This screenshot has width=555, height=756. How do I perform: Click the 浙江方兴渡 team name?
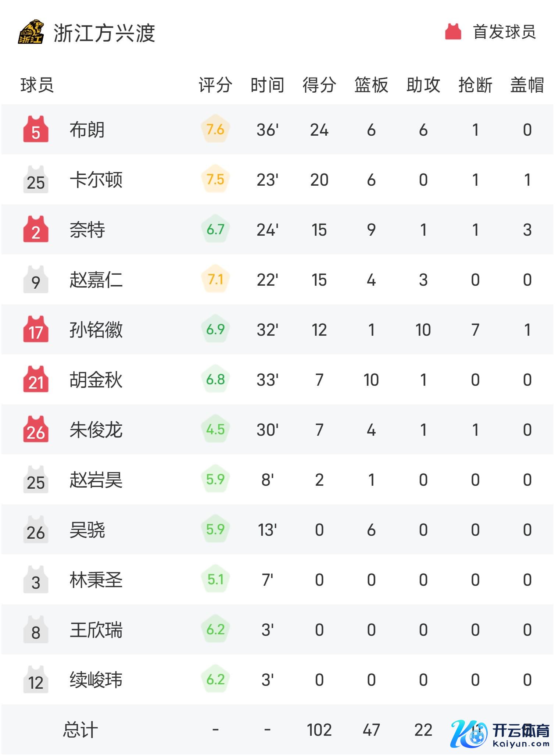tap(104, 33)
